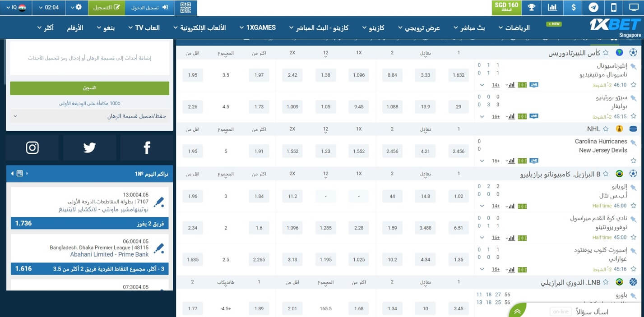Favorite the NHL league star
Screen dimensions: 644x317
[x=606, y=129]
